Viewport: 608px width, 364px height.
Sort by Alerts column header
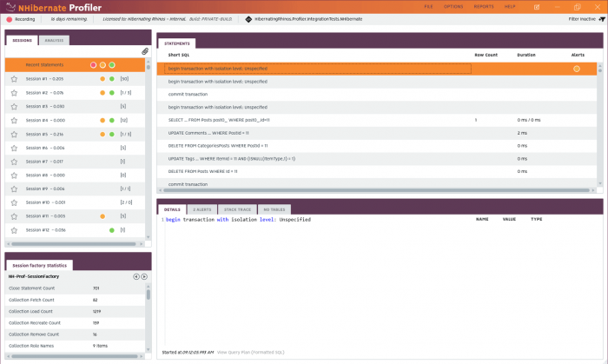point(578,55)
